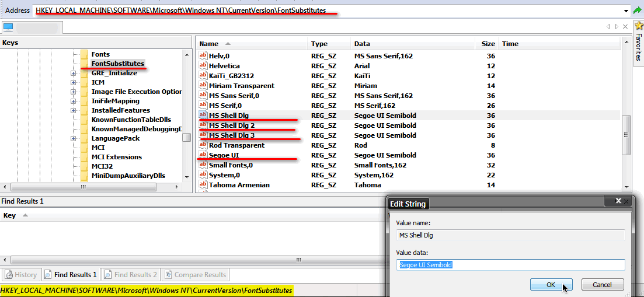Click Cancel in Edit String dialog

[603, 285]
